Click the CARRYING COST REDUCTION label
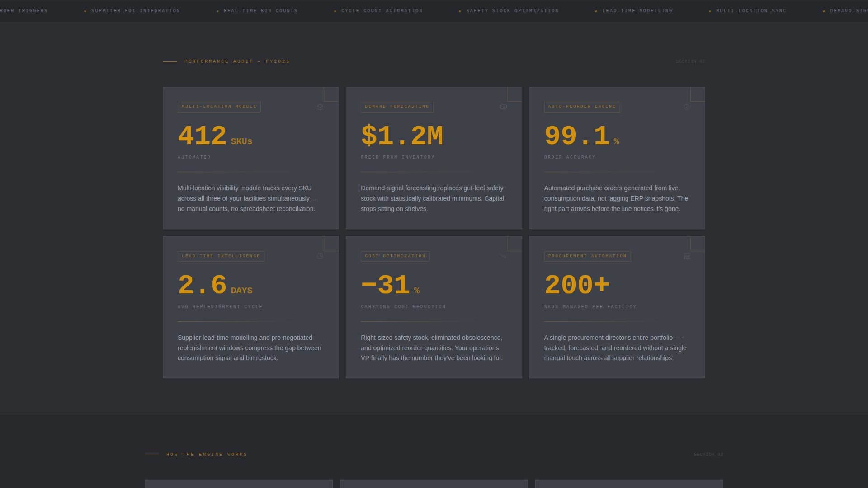Viewport: 868px width, 488px height. point(403,307)
